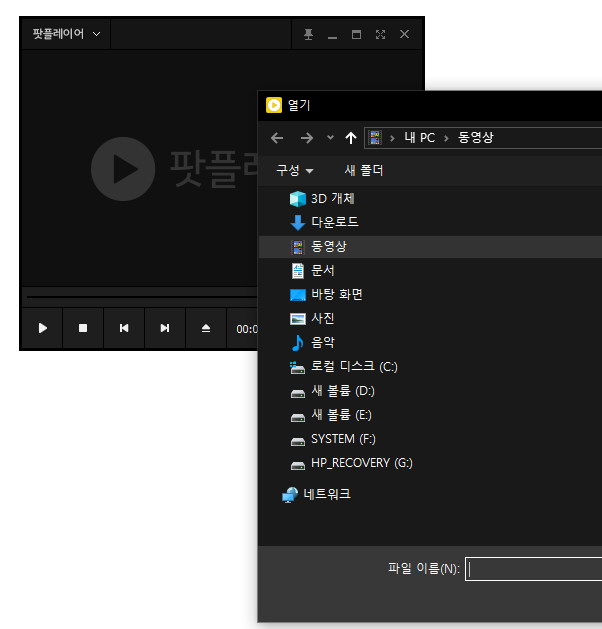Image resolution: width=602 pixels, height=629 pixels.
Task: Open recent locations dropdown arrow
Action: [x=330, y=138]
